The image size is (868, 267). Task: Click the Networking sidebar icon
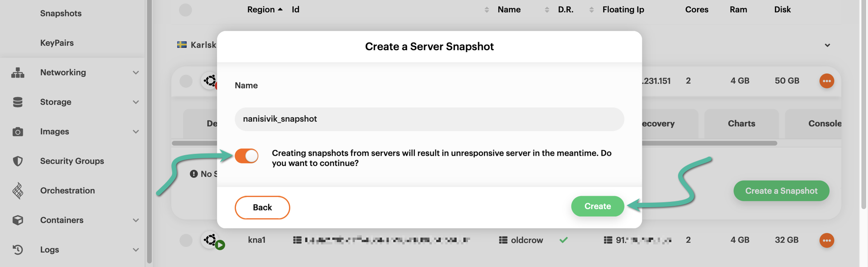tap(18, 72)
